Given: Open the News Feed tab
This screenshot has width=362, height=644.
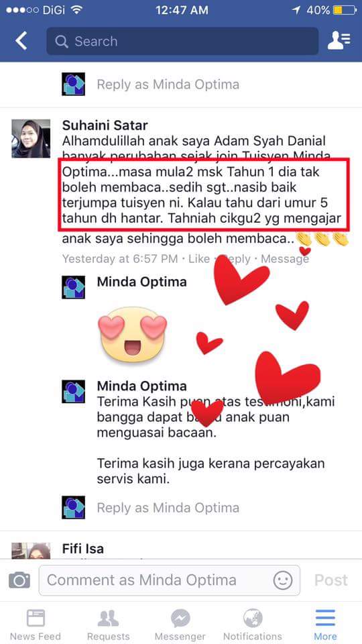Looking at the screenshot, I should click(x=36, y=625).
